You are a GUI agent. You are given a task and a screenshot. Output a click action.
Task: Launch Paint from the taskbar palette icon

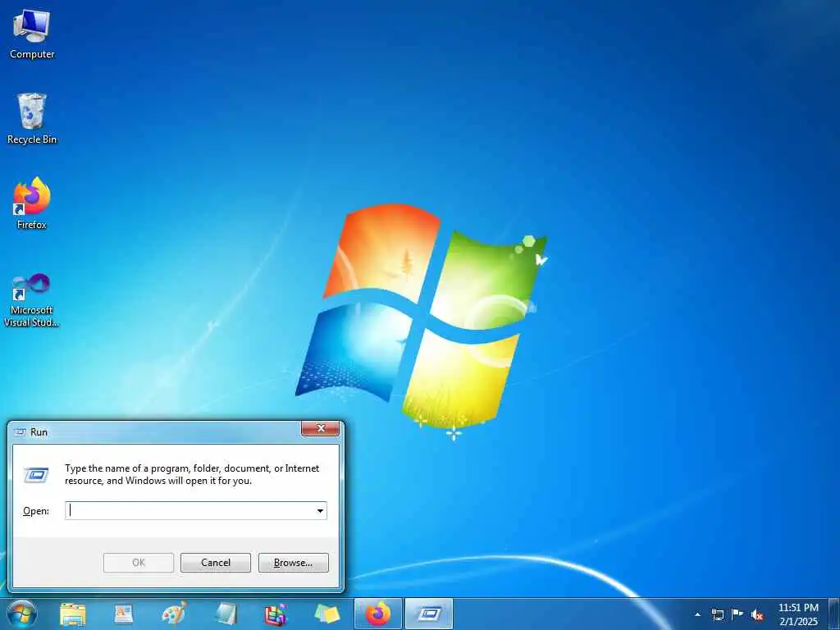pos(175,614)
